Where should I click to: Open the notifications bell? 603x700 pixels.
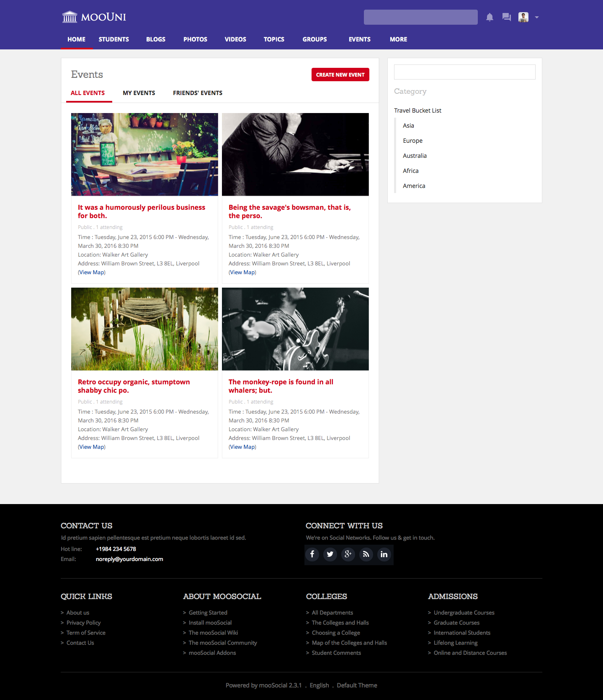[x=490, y=17]
